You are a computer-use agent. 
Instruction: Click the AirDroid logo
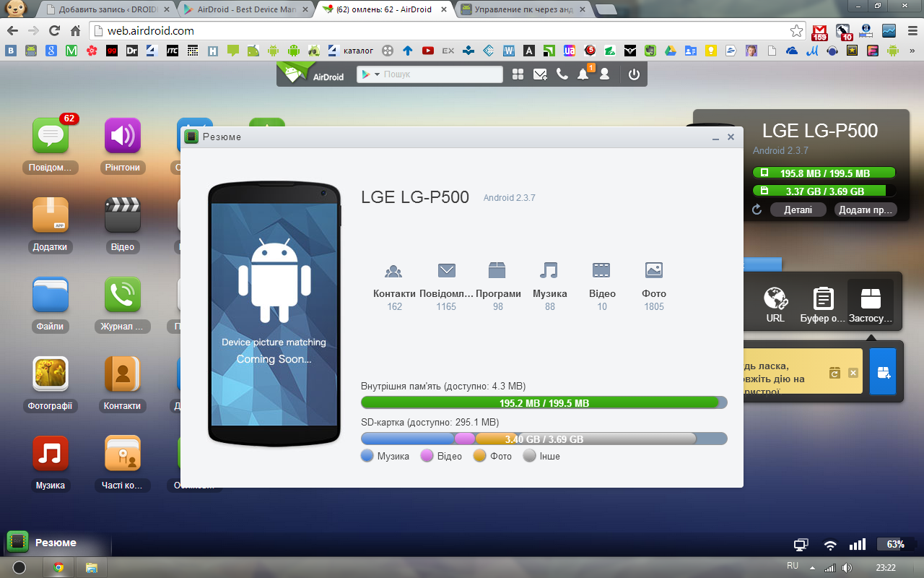[x=311, y=73]
